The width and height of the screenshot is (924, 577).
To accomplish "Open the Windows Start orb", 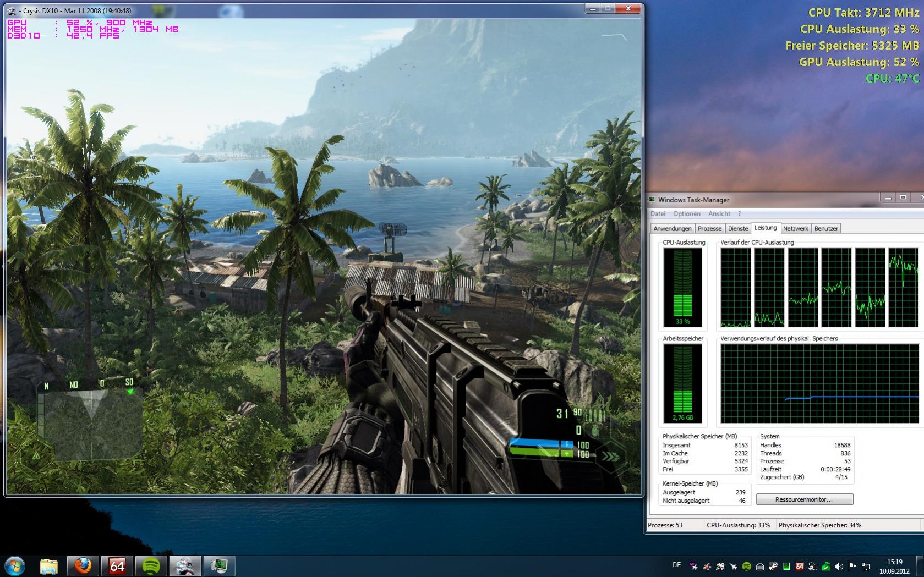I will tap(14, 566).
